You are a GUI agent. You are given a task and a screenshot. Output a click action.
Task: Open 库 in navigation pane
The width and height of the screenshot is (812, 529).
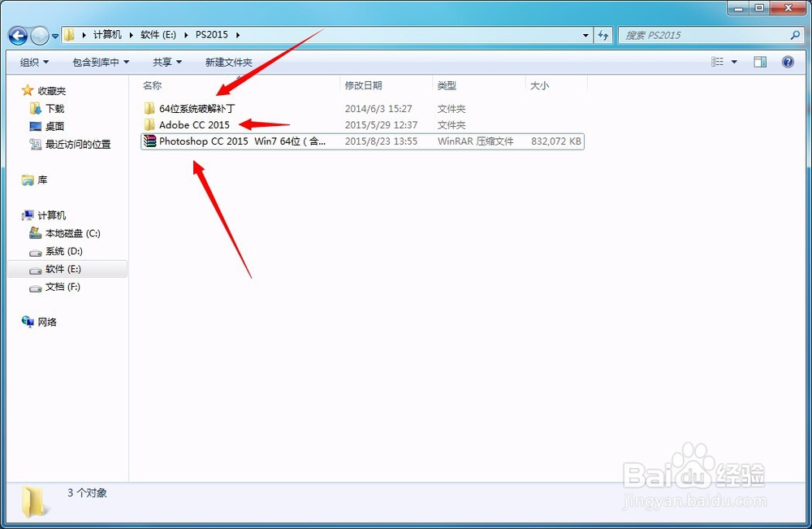(42, 180)
